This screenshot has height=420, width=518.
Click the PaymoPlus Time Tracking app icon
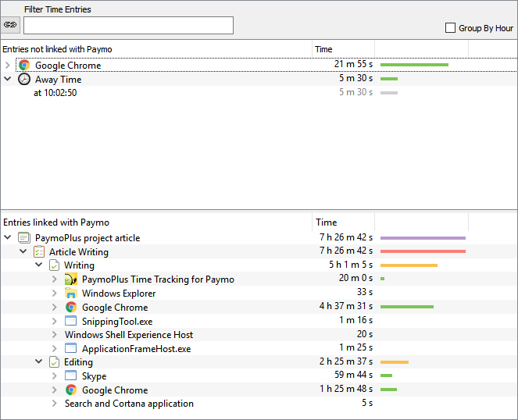(71, 279)
